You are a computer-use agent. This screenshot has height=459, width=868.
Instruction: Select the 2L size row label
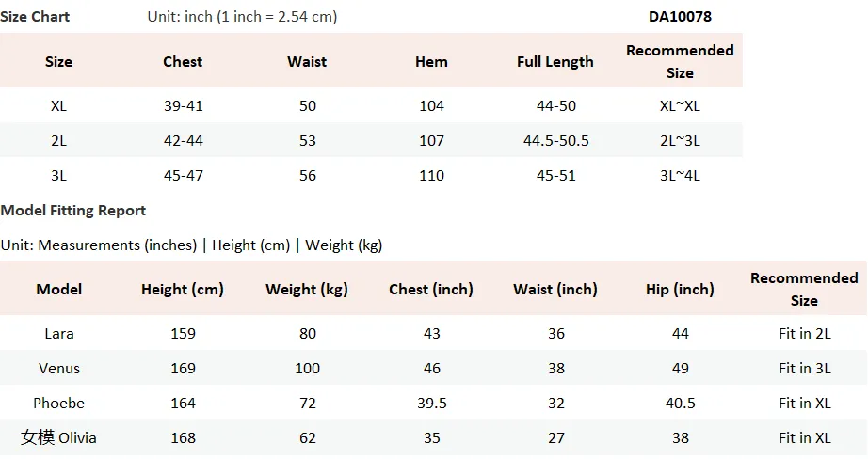coord(58,140)
